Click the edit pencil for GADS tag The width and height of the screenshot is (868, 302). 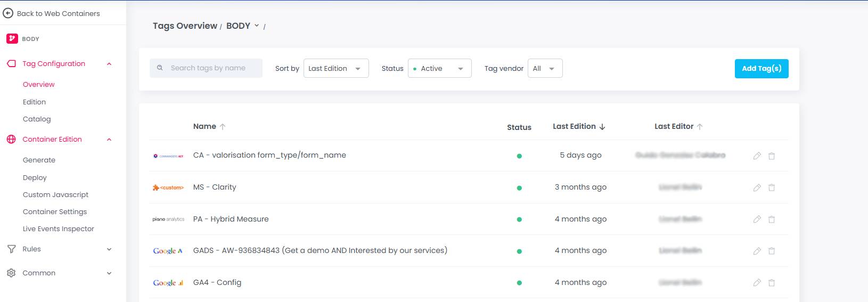(757, 251)
